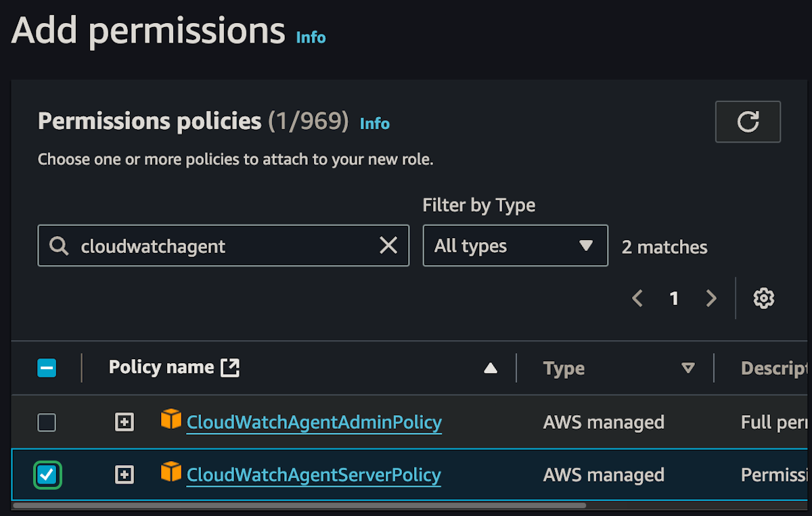Screen dimensions: 812x516
Task: Open the CloudWatchAgentAdminPolicy link
Action: [x=314, y=423]
